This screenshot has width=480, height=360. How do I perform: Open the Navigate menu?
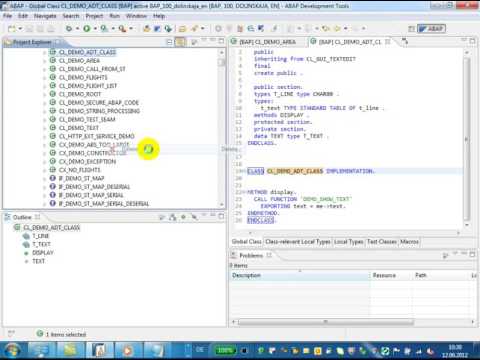pyautogui.click(x=45, y=16)
